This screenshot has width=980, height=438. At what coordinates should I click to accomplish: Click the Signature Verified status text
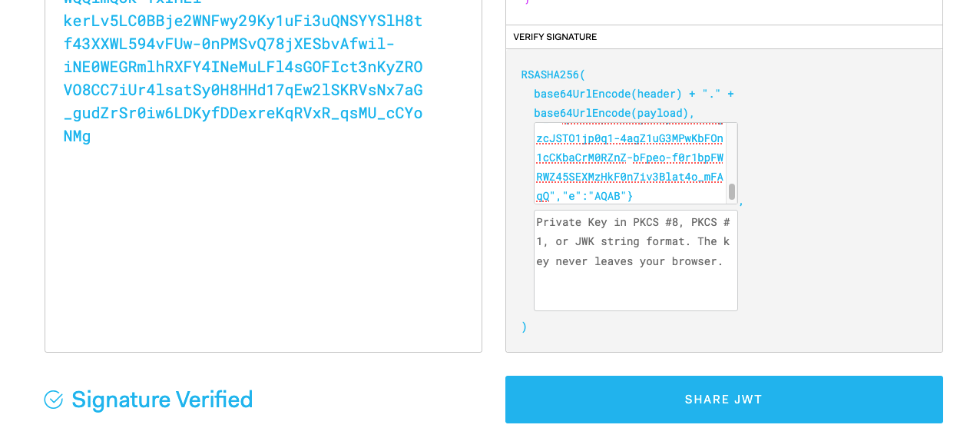click(x=162, y=400)
